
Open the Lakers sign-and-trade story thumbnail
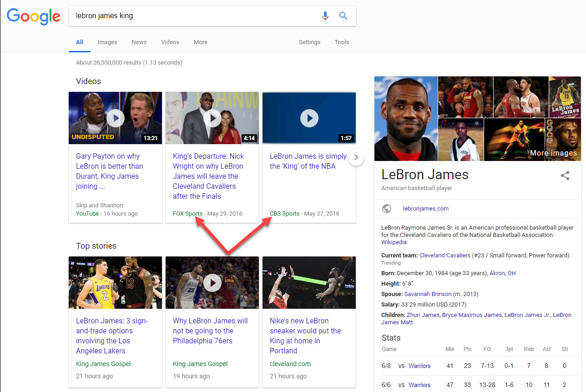point(116,283)
